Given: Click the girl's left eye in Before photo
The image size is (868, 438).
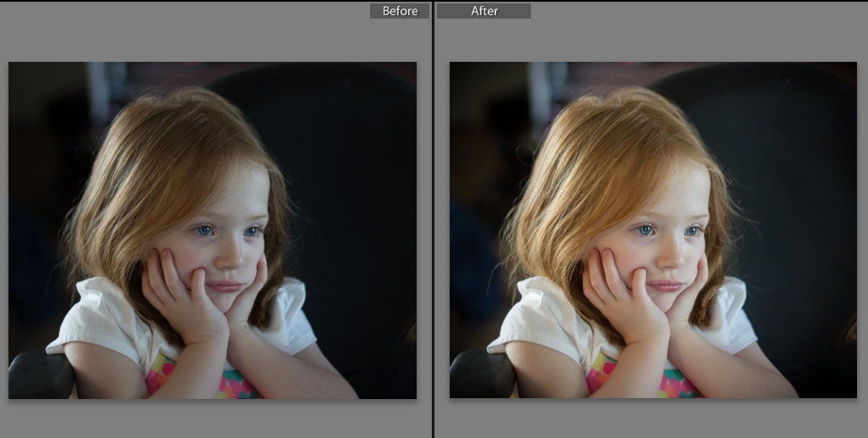Looking at the screenshot, I should point(206,230).
